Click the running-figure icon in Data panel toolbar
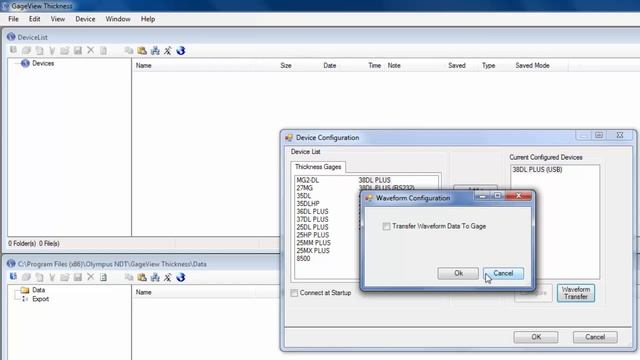Image resolution: width=640 pixels, height=360 pixels. point(168,277)
